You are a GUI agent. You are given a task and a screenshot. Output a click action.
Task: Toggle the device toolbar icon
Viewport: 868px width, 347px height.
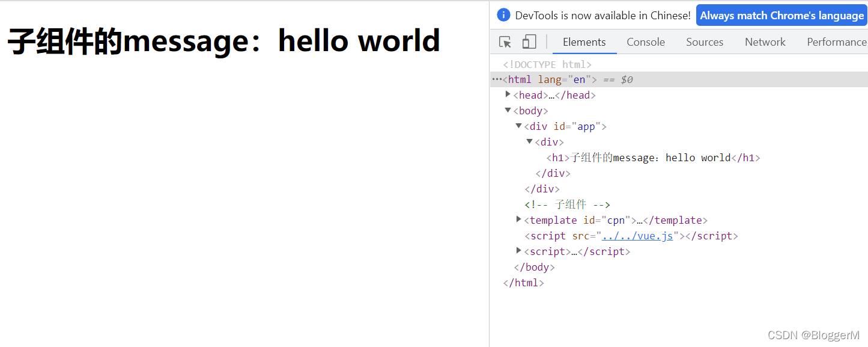(529, 42)
